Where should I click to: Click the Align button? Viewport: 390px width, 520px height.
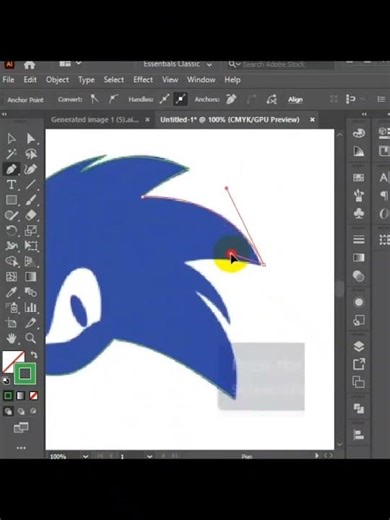[x=295, y=100]
